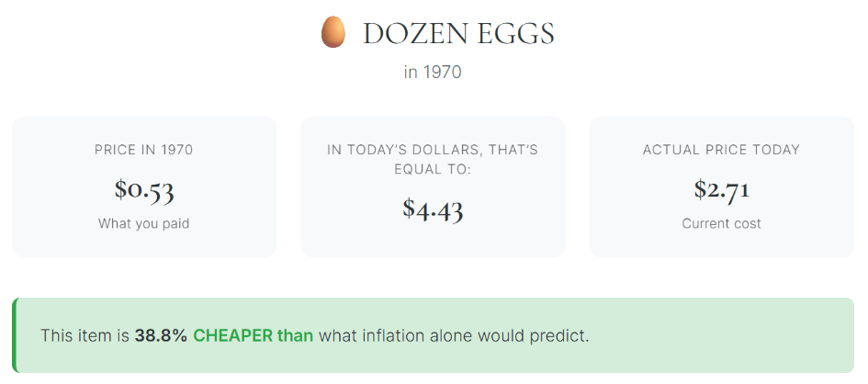The image size is (868, 384).
Task: Select the 'In today's dollars' label
Action: click(x=433, y=159)
